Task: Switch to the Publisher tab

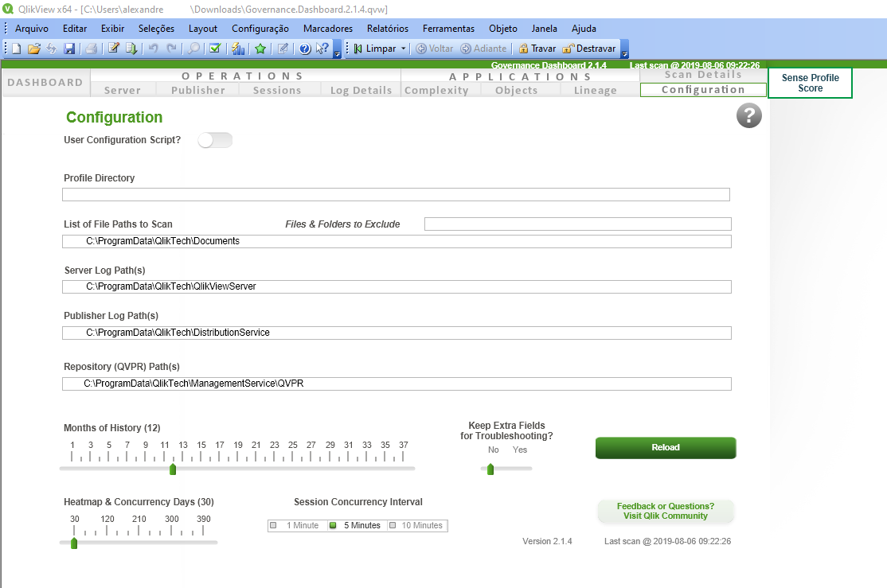Action: (198, 90)
